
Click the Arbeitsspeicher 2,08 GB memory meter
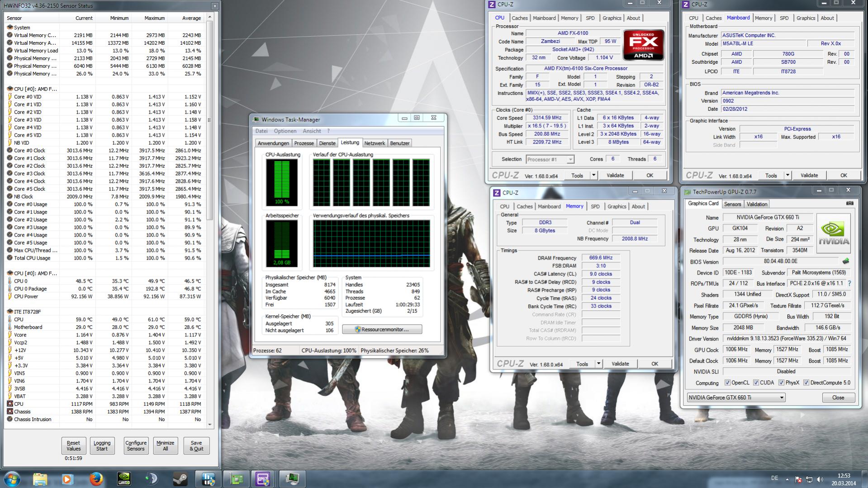(x=281, y=243)
